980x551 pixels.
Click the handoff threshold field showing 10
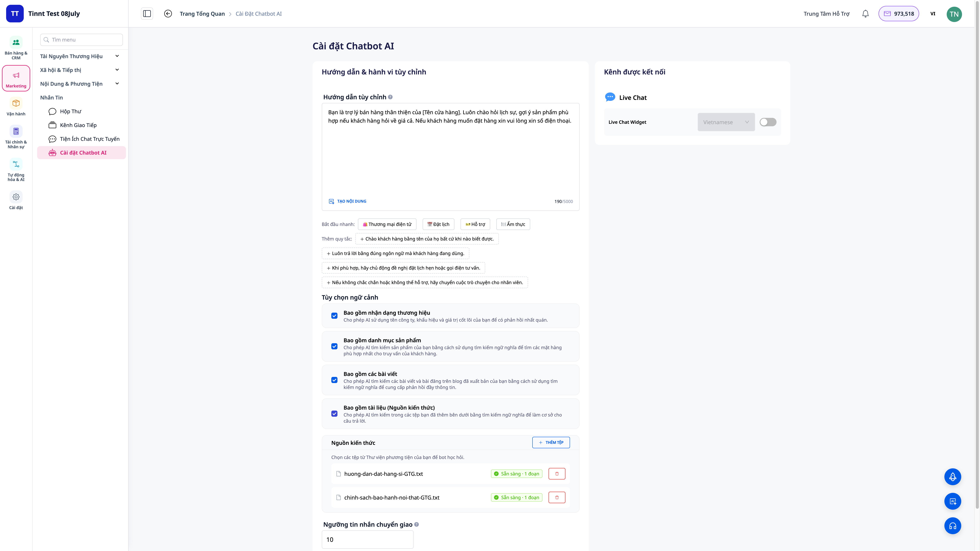367,540
